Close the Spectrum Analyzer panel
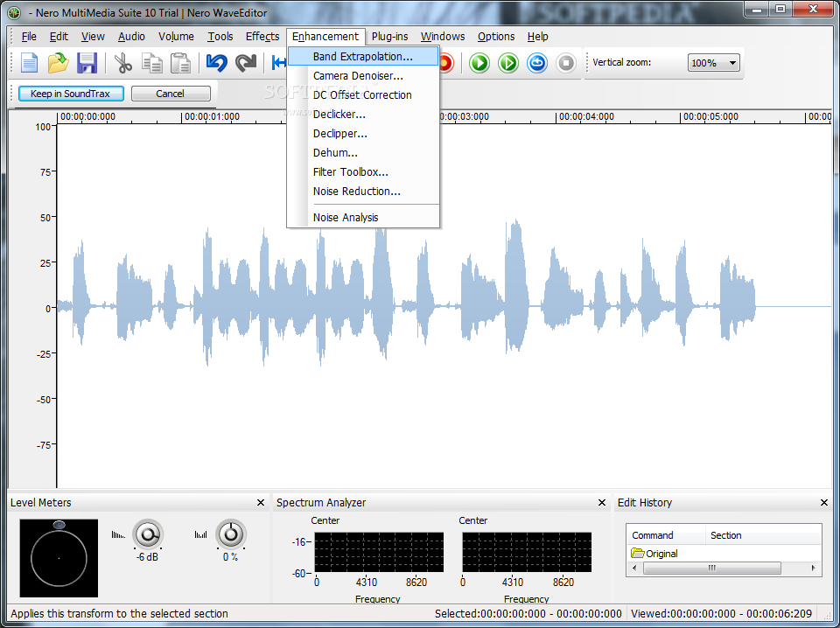The width and height of the screenshot is (840, 628). [x=602, y=503]
